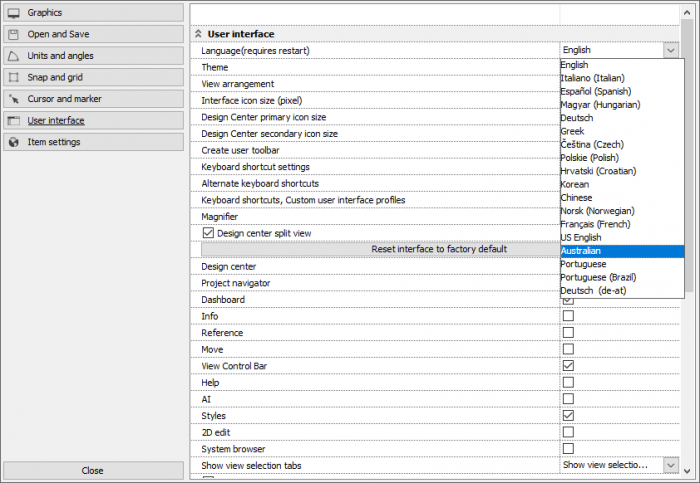Choose Français (French) in language list

(621, 225)
